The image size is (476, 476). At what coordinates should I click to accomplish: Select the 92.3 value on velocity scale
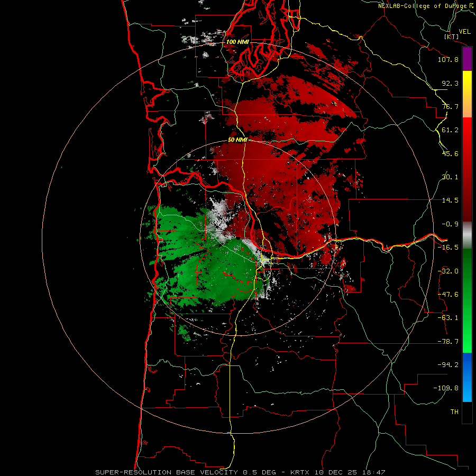pos(450,83)
